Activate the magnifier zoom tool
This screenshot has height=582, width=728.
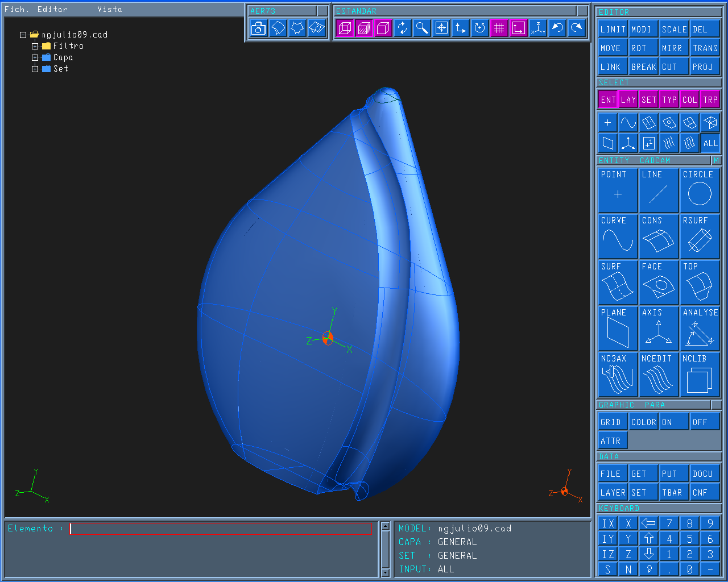422,28
